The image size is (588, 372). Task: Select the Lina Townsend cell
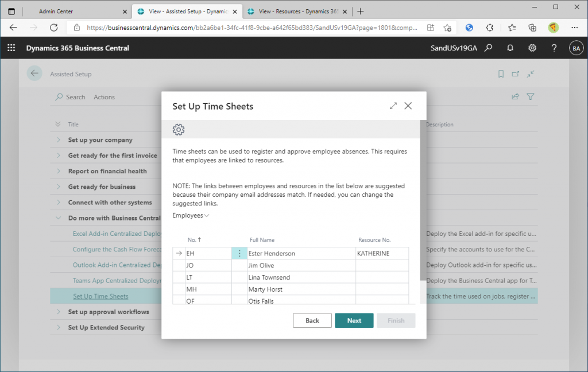pos(301,277)
